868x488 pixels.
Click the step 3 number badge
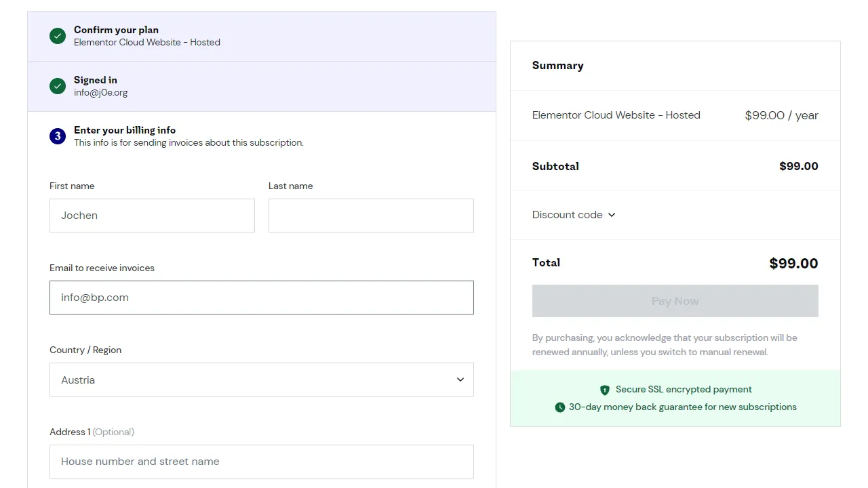(x=58, y=136)
